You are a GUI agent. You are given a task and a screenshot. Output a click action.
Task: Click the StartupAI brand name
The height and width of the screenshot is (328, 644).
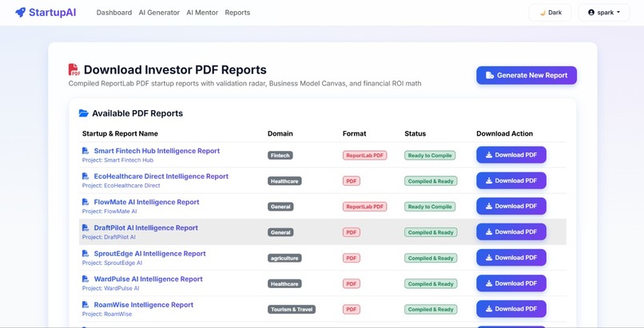point(52,12)
